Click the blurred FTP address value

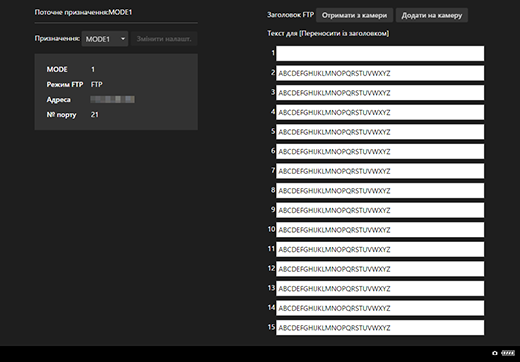(113, 99)
